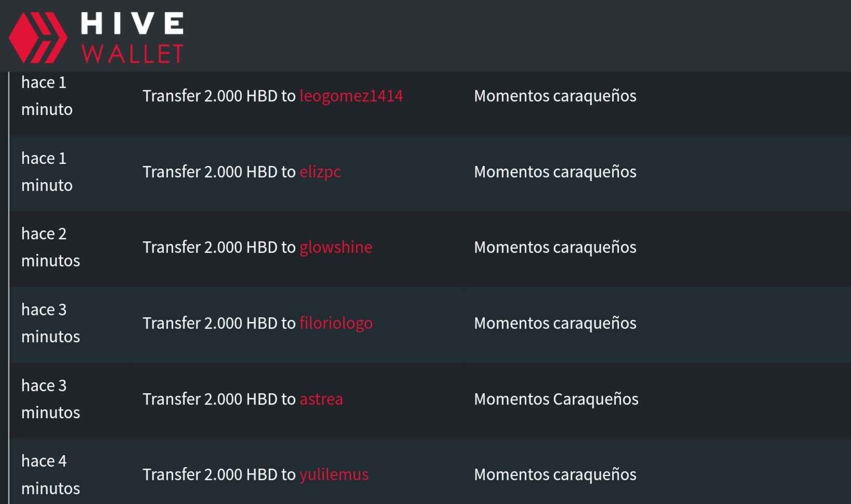851x504 pixels.
Task: Select transfer text for elizpc row
Action: pos(219,172)
